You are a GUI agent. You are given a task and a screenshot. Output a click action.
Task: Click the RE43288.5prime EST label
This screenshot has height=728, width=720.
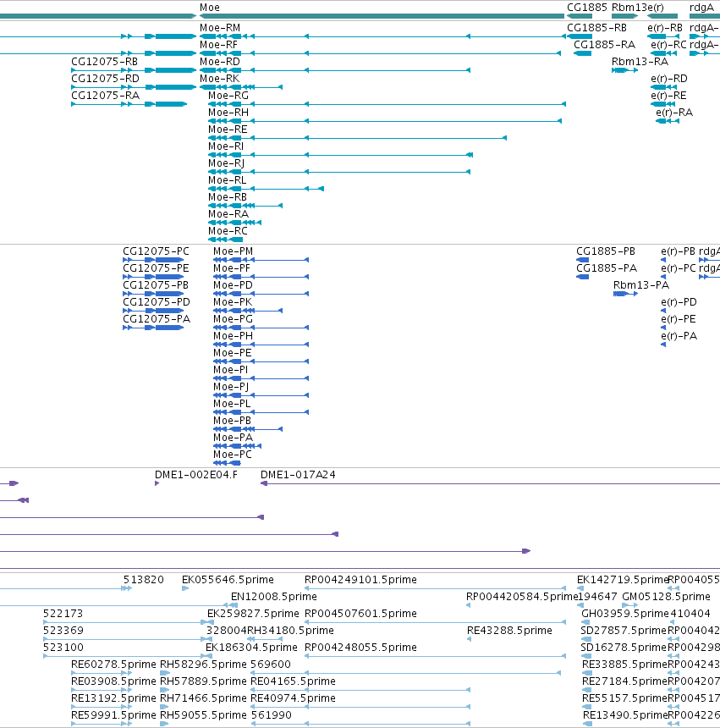[509, 631]
